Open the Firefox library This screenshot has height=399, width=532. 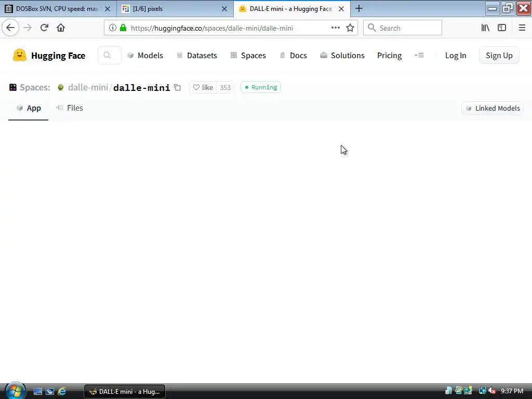(x=485, y=28)
